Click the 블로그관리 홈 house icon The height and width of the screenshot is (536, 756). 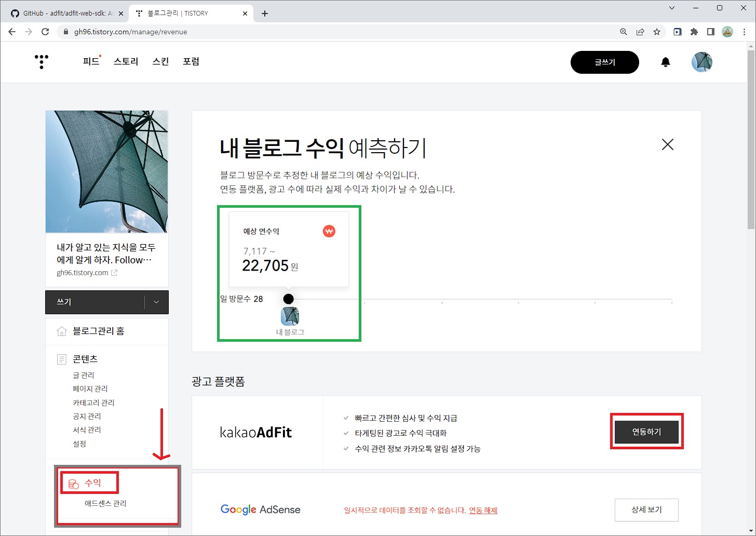pyautogui.click(x=62, y=331)
